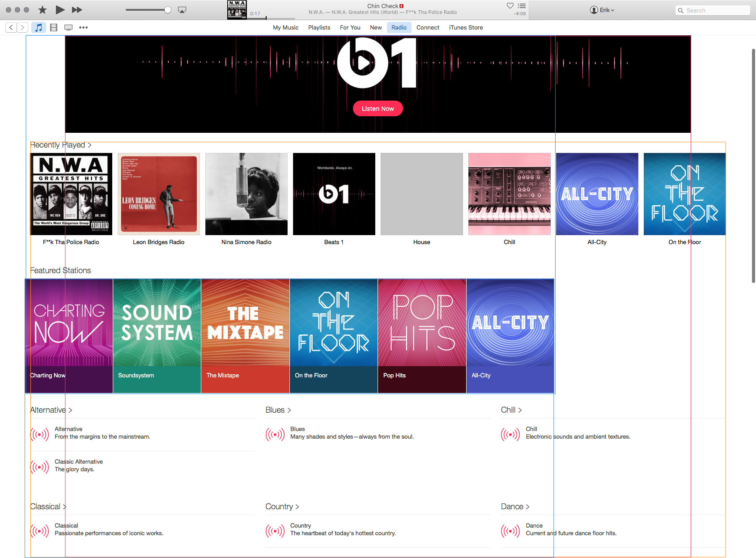The image size is (756, 558).
Task: Select the Radio tab
Action: [399, 27]
